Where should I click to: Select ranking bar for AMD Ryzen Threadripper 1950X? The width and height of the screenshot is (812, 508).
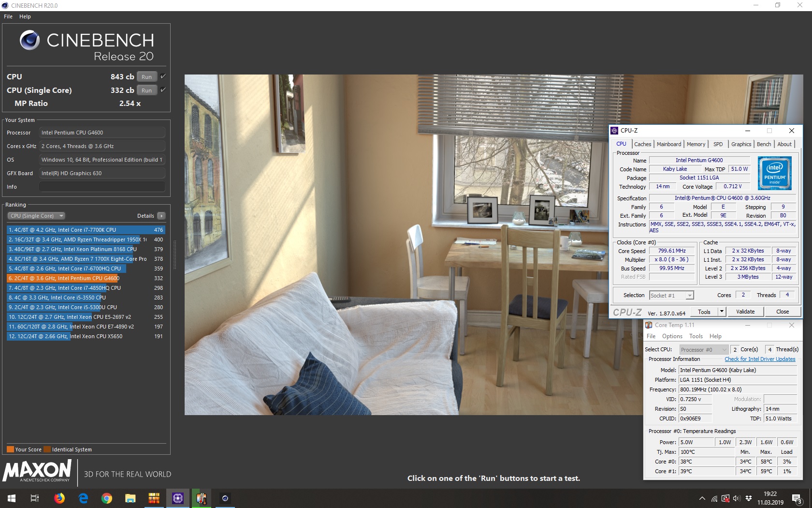coord(86,239)
